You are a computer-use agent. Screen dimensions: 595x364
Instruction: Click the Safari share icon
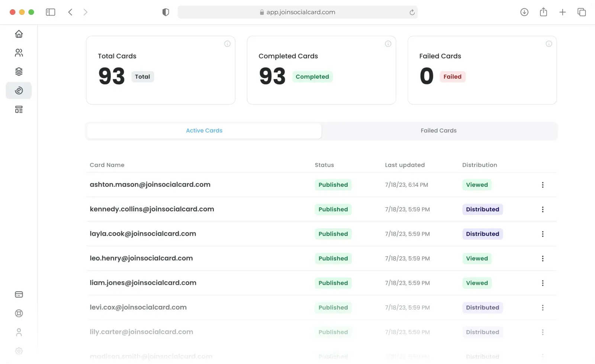pyautogui.click(x=543, y=12)
